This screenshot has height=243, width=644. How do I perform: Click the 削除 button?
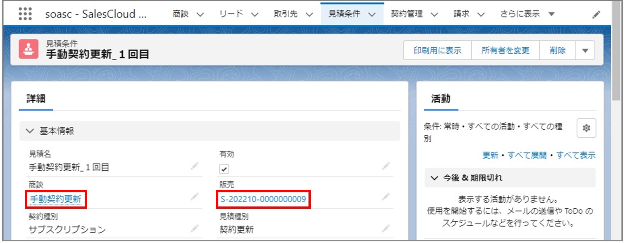click(558, 50)
